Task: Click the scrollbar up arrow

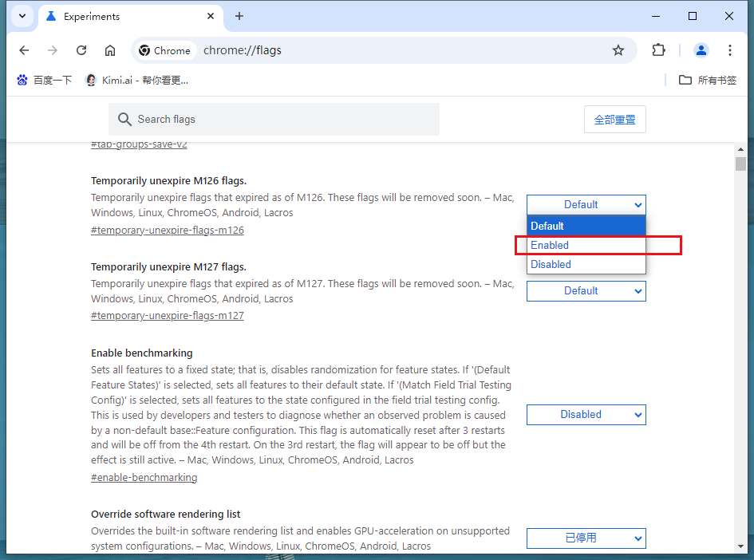Action: (740, 149)
